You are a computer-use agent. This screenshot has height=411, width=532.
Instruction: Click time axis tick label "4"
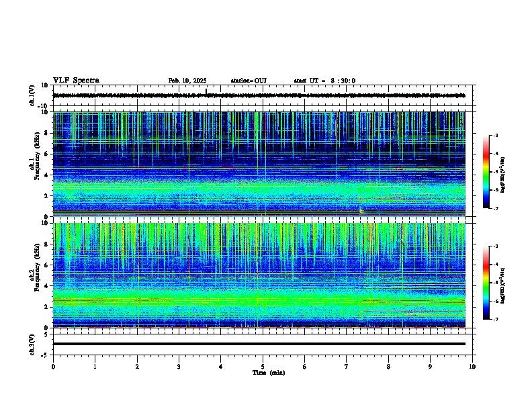pos(221,367)
